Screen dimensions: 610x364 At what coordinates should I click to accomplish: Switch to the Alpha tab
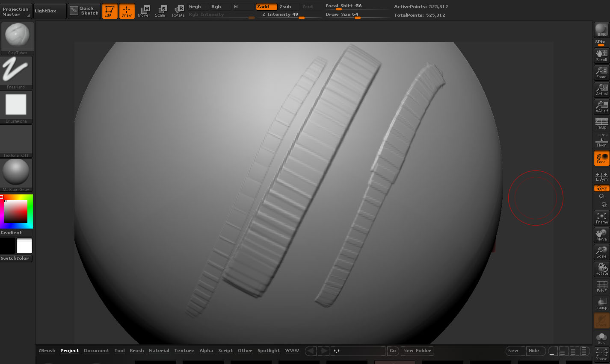206,351
